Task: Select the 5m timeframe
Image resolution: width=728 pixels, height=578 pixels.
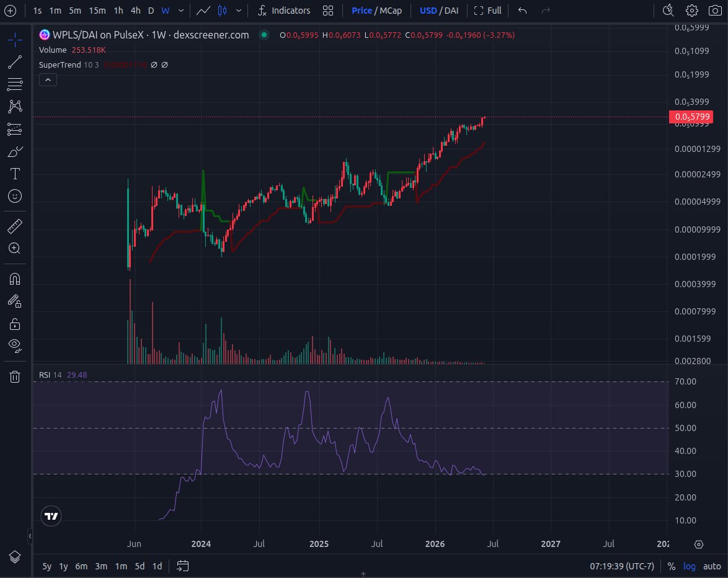Action: tap(75, 10)
